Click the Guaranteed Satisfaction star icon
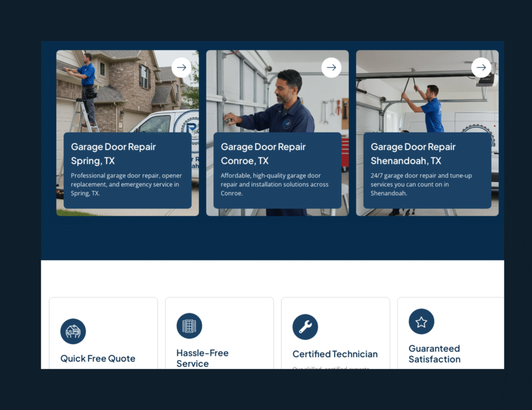 click(421, 322)
